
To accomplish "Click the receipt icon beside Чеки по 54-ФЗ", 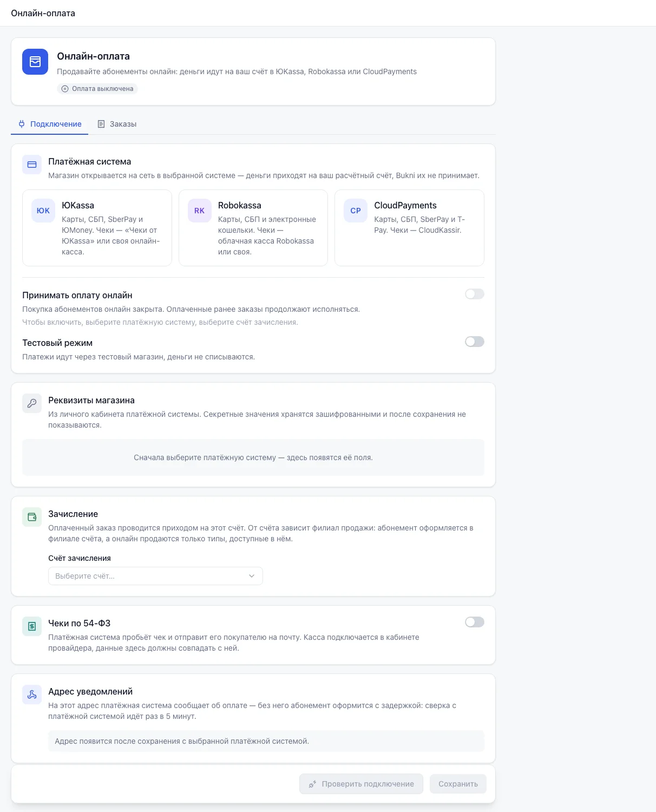I will (x=32, y=626).
